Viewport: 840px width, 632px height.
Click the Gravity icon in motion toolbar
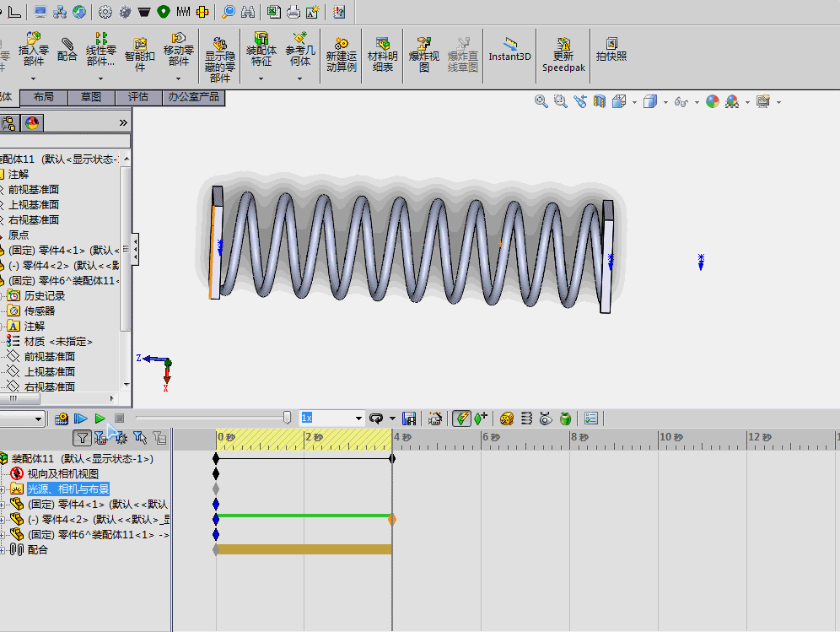565,419
